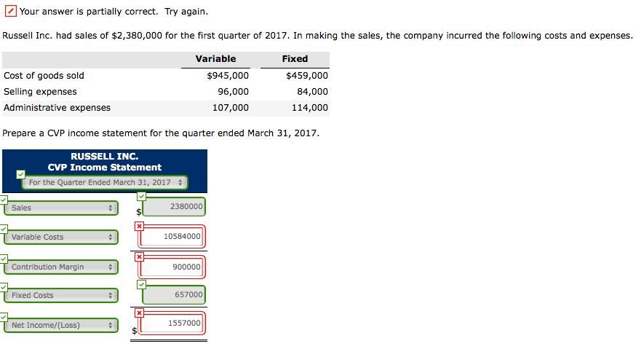Click green checkmark above the 2380000 field
This screenshot has width=644, height=349.
[141, 196]
